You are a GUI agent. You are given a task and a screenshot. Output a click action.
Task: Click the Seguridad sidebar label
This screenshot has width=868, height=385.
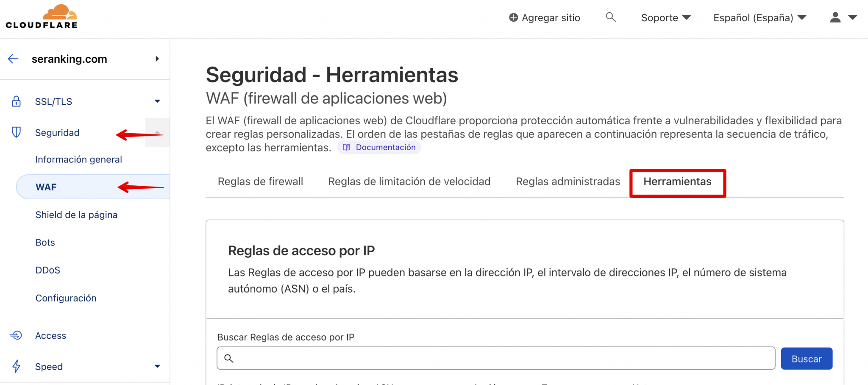pyautogui.click(x=57, y=132)
